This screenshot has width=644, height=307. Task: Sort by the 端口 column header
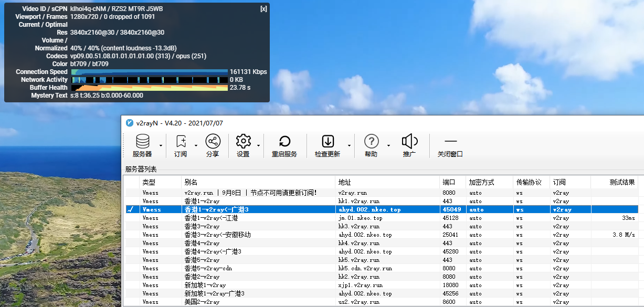click(453, 182)
